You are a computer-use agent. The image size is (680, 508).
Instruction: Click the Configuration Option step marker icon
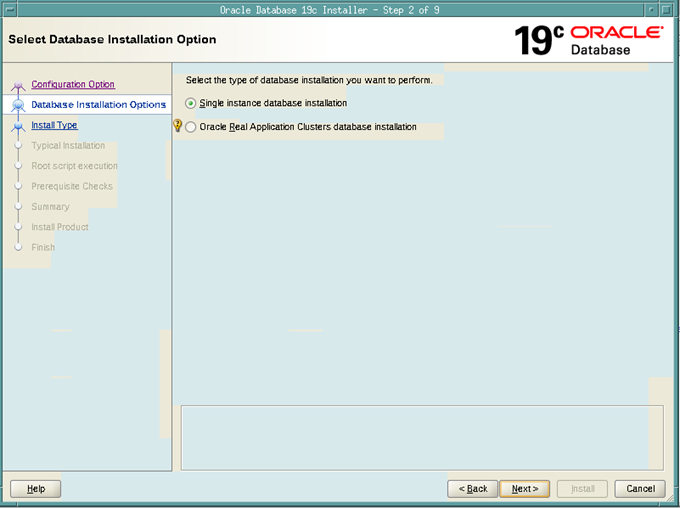coord(18,85)
